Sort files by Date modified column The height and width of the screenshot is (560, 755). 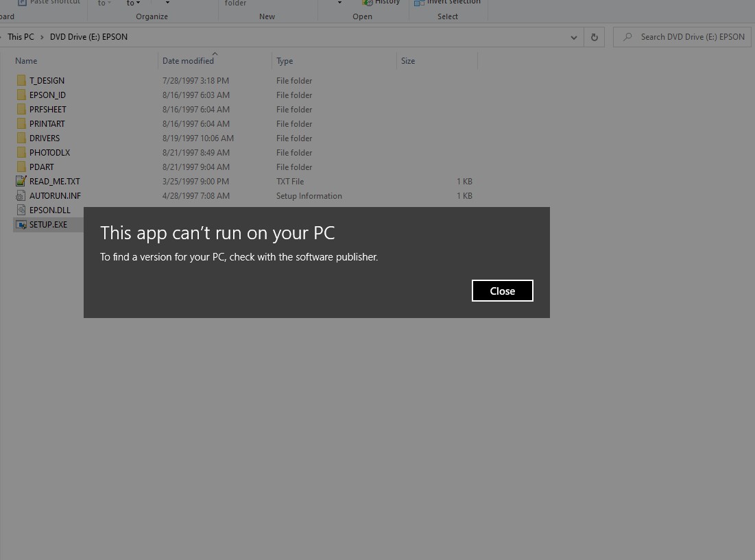188,61
